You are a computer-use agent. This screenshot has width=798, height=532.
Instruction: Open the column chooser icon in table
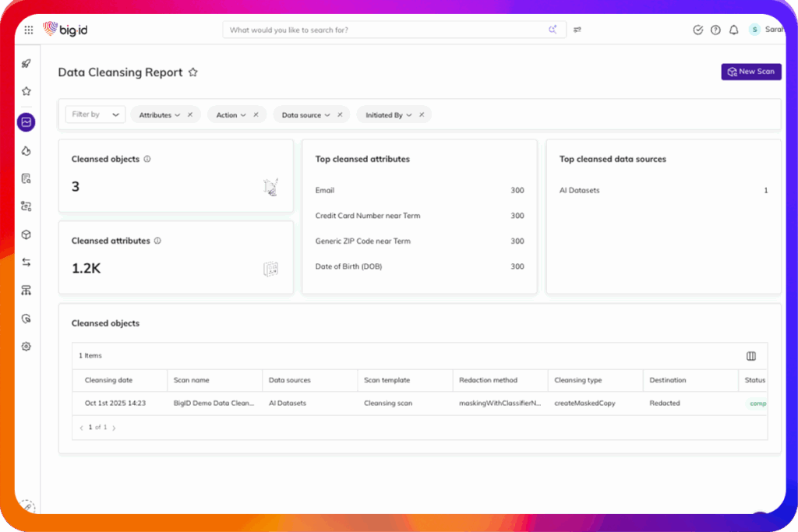[750, 356]
